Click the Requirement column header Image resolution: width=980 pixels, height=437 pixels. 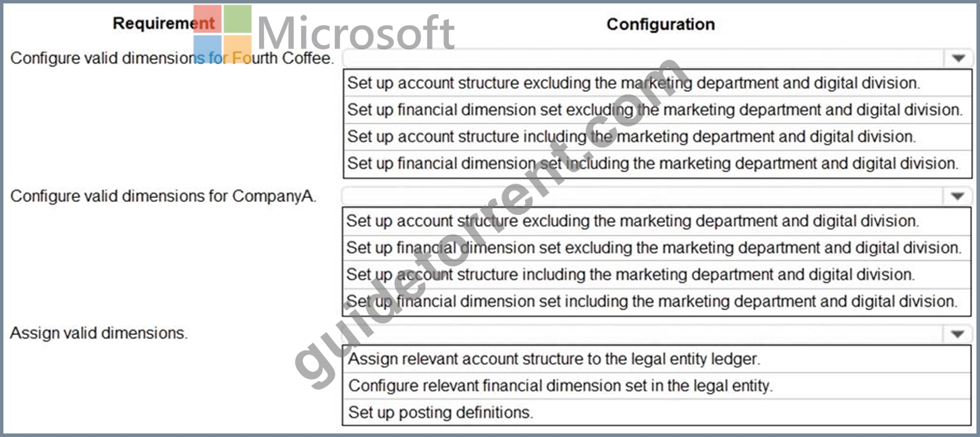click(x=164, y=24)
